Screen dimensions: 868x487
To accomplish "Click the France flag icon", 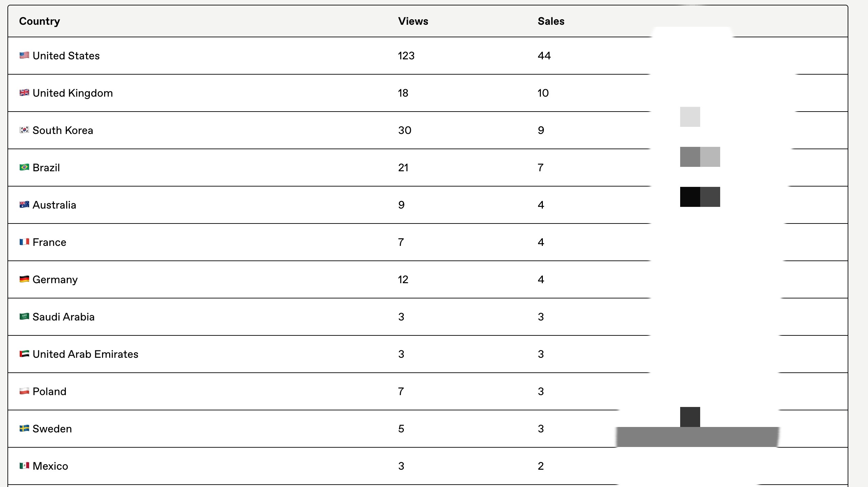I will (x=24, y=242).
